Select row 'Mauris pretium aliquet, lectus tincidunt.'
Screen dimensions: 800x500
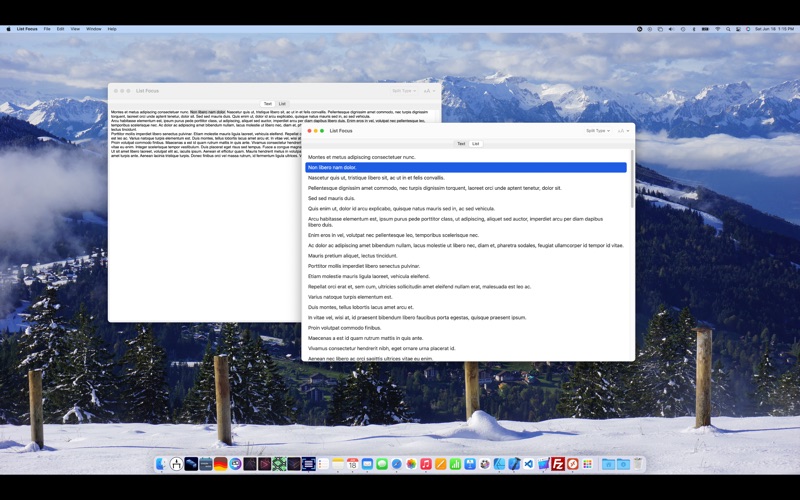click(466, 256)
